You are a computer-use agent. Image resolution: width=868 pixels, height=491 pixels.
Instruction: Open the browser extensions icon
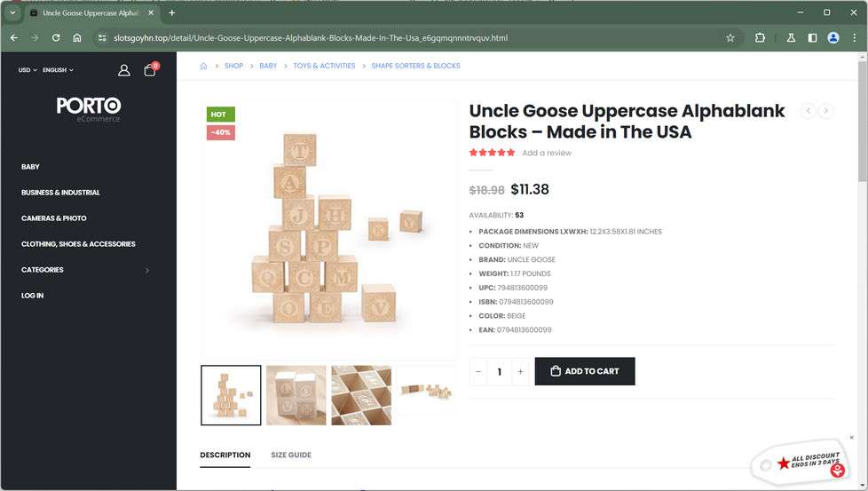click(x=760, y=38)
